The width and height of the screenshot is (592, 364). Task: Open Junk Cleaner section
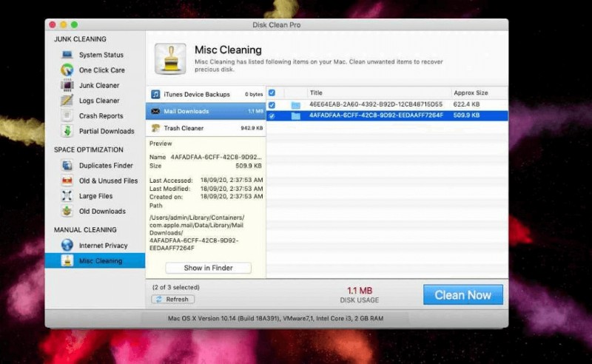click(99, 85)
